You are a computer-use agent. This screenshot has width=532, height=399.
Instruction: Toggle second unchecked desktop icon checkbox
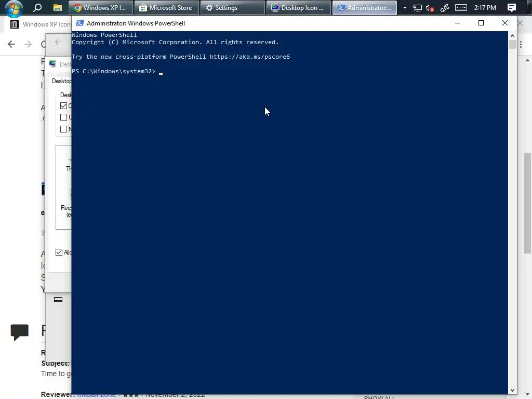tap(63, 117)
